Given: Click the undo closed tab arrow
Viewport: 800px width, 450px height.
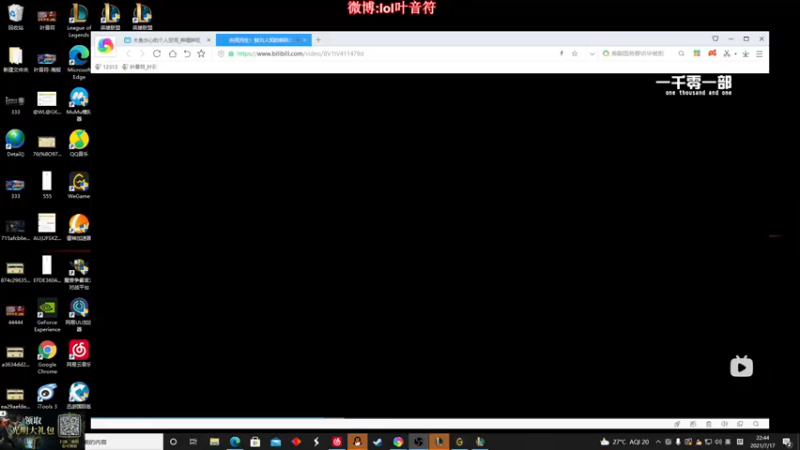Looking at the screenshot, I should click(x=187, y=54).
